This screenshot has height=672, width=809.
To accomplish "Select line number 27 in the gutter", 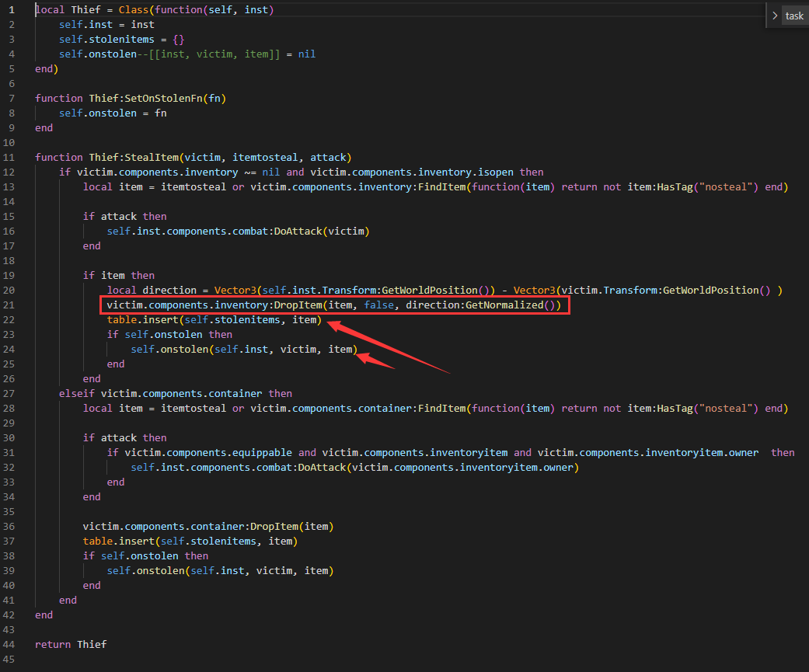I will pos(10,393).
